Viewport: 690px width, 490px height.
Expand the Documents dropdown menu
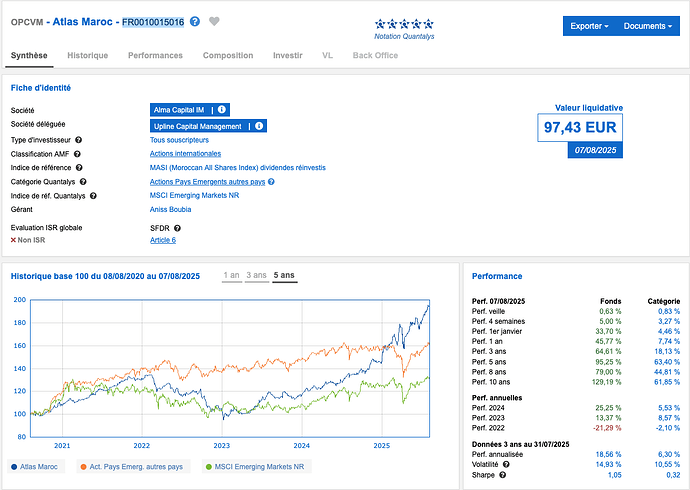(647, 26)
